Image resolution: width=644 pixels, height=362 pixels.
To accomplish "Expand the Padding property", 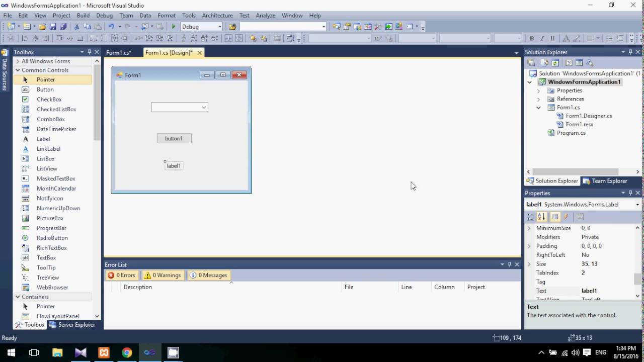I will click(529, 246).
